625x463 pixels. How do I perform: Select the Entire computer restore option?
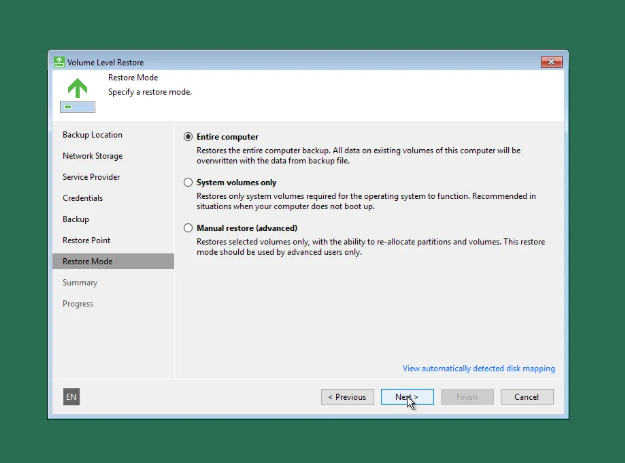(x=188, y=137)
